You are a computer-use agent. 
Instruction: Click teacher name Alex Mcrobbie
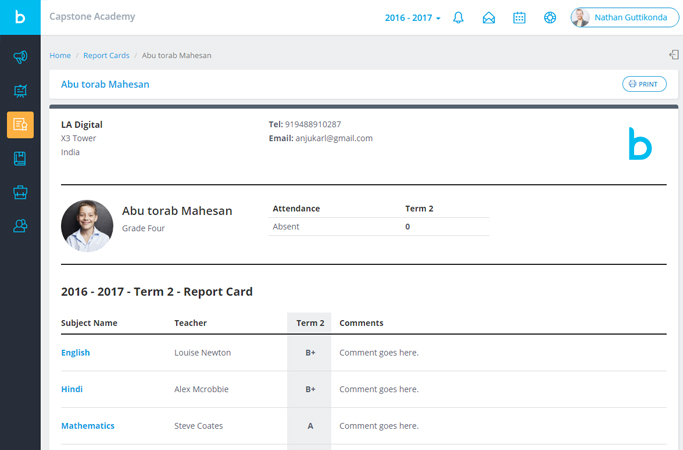coord(201,389)
